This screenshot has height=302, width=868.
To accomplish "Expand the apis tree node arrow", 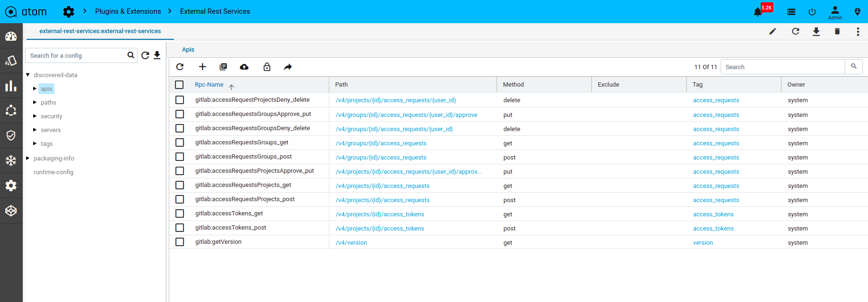I will [x=35, y=89].
